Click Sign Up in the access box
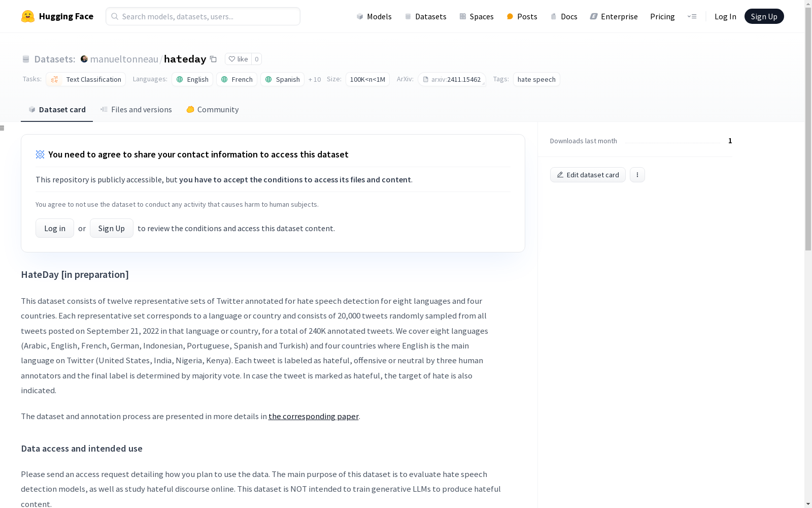 click(x=112, y=228)
